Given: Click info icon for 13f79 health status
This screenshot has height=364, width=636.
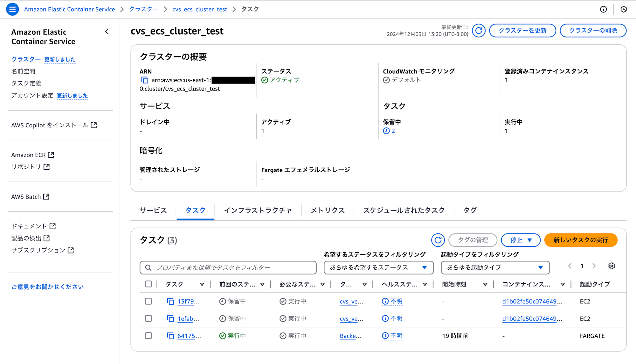Looking at the screenshot, I should (385, 301).
